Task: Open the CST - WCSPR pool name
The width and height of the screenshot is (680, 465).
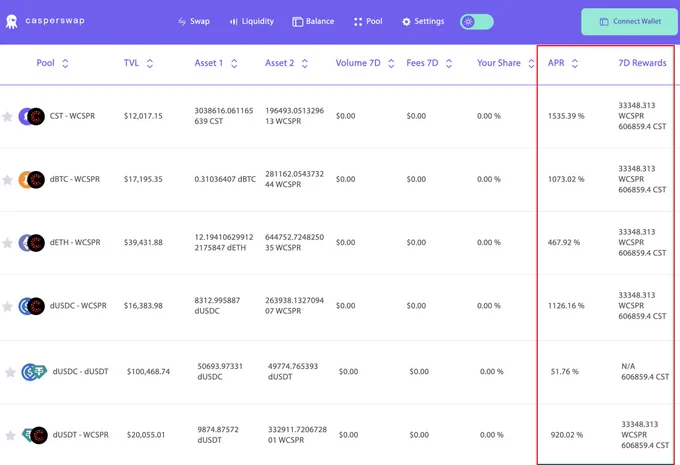Action: tap(72, 116)
